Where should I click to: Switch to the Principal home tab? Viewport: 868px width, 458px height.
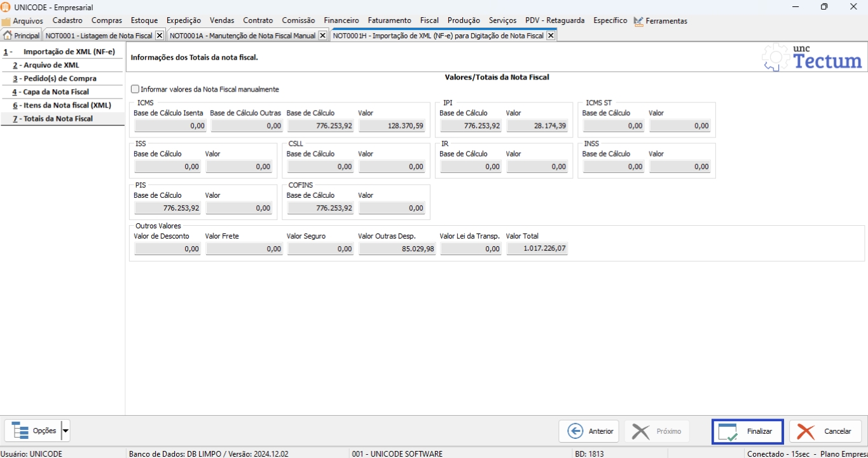click(x=22, y=36)
